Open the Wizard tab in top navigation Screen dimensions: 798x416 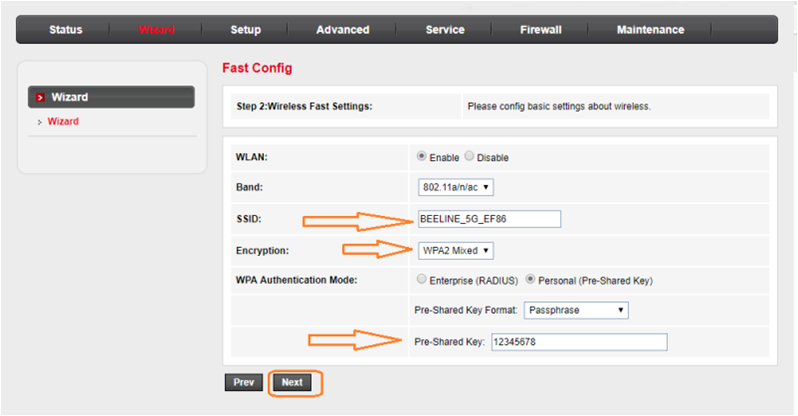pyautogui.click(x=156, y=30)
